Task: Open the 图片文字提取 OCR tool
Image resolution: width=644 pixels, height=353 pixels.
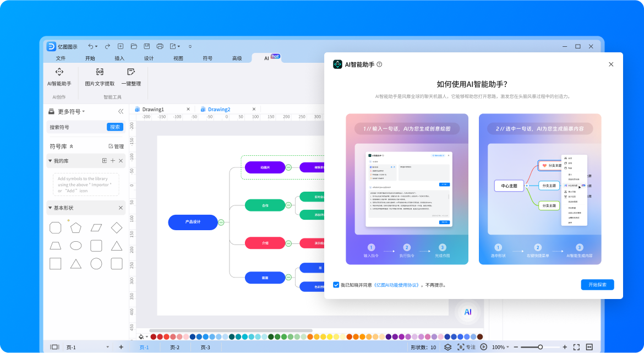Action: point(100,77)
